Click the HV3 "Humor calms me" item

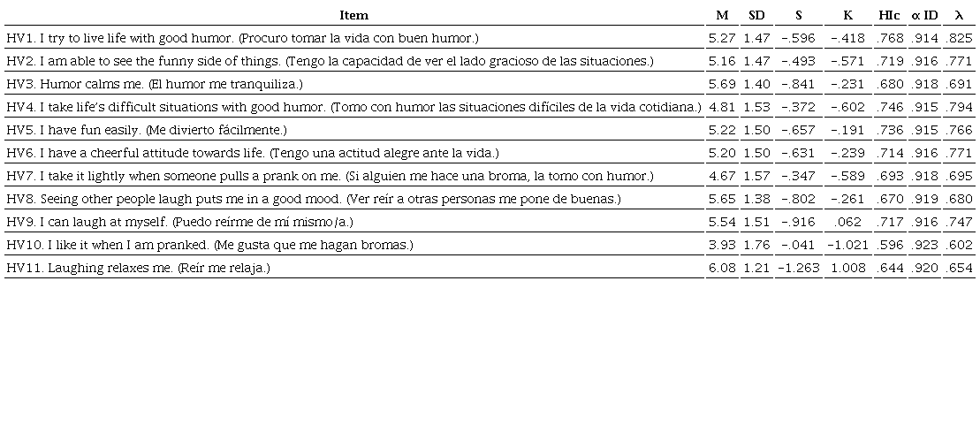click(155, 84)
